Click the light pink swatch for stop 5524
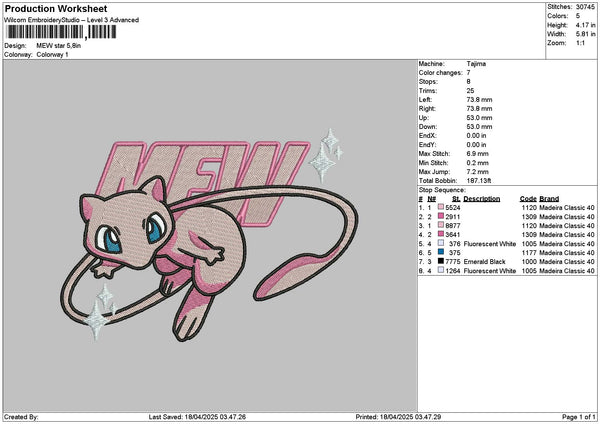This screenshot has height=424, width=600. click(441, 207)
